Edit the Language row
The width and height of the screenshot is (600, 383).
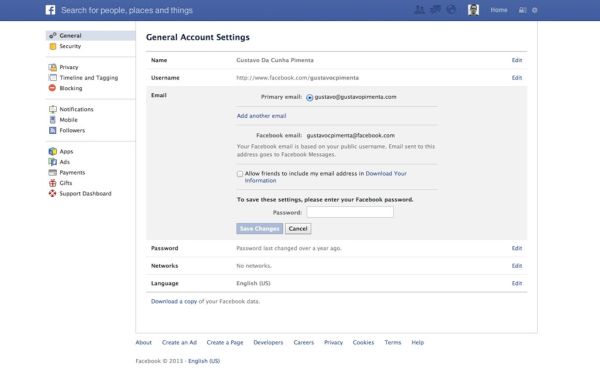click(517, 284)
